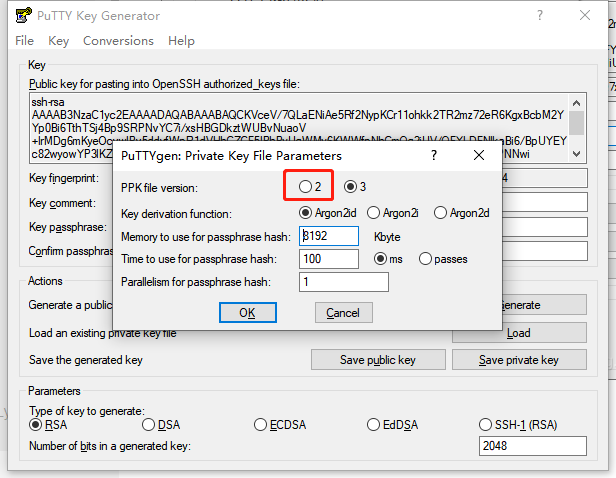Select DSA key type
The width and height of the screenshot is (616, 478).
pyautogui.click(x=161, y=425)
